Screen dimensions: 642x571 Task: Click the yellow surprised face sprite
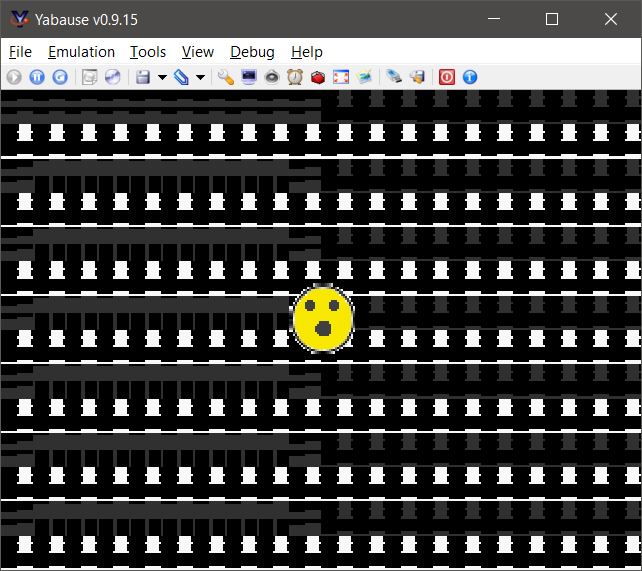322,319
